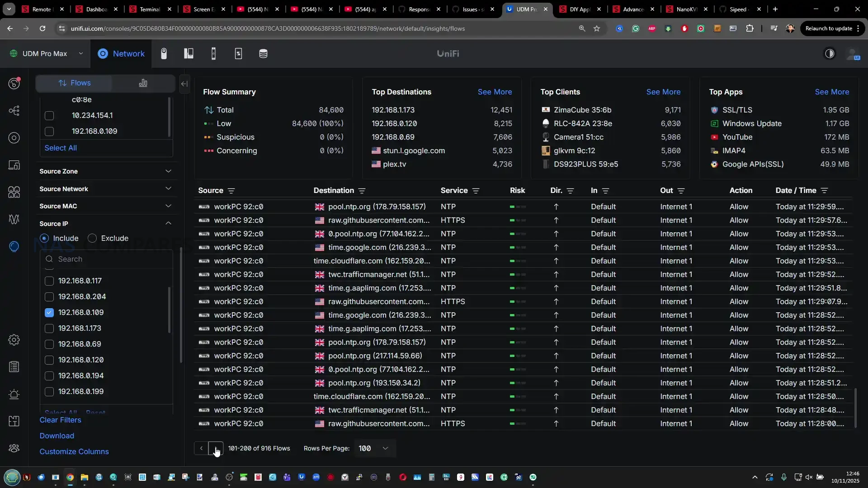Collapse the filter panel arrow icon
The image size is (868, 488).
click(x=184, y=84)
